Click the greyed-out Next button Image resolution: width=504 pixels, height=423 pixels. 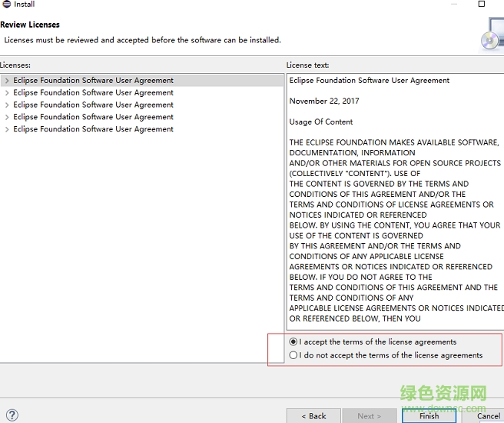pos(368,416)
